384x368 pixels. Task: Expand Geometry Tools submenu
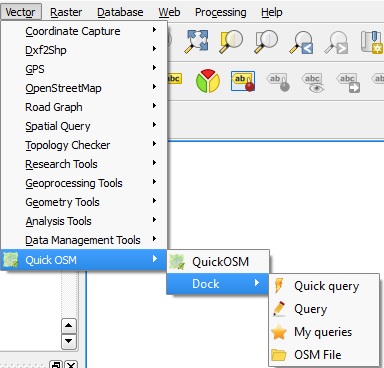pos(84,202)
